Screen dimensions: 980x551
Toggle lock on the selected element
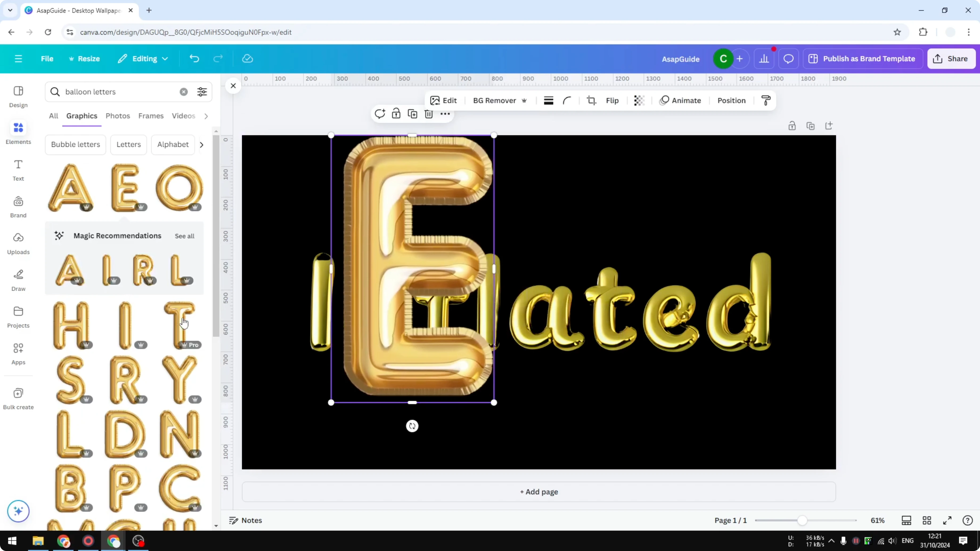click(396, 114)
